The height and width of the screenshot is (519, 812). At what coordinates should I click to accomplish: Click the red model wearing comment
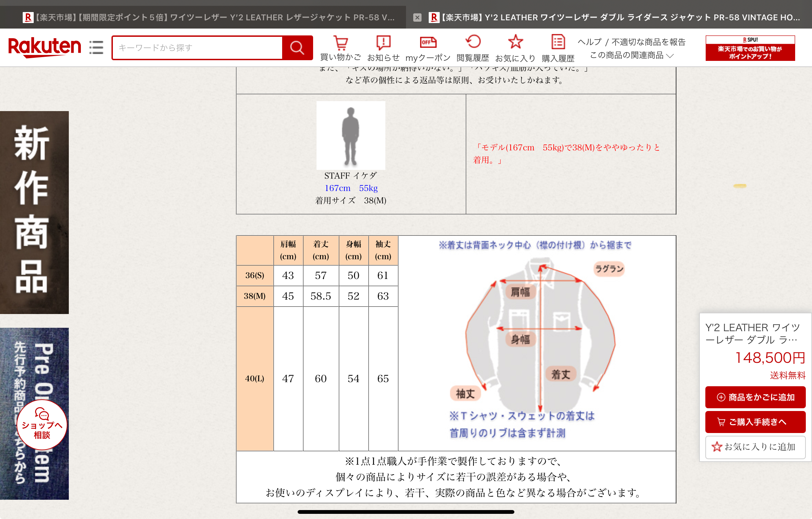click(567, 154)
